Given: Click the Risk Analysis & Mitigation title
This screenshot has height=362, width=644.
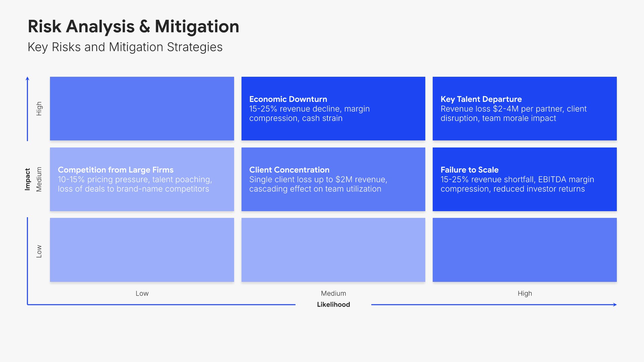Looking at the screenshot, I should coord(133,26).
